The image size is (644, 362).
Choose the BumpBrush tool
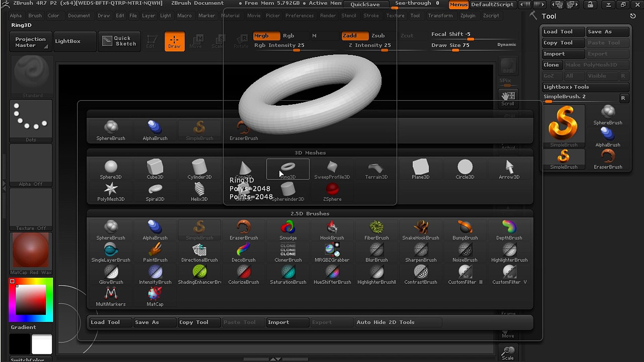[465, 230]
